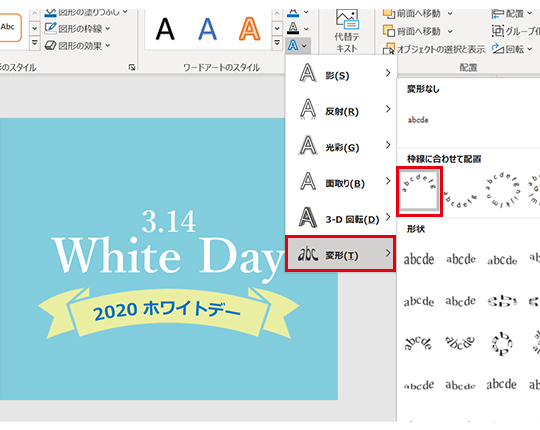The height and width of the screenshot is (430, 540).
Task: Select the 変形なし plain abcde option
Action: click(418, 120)
